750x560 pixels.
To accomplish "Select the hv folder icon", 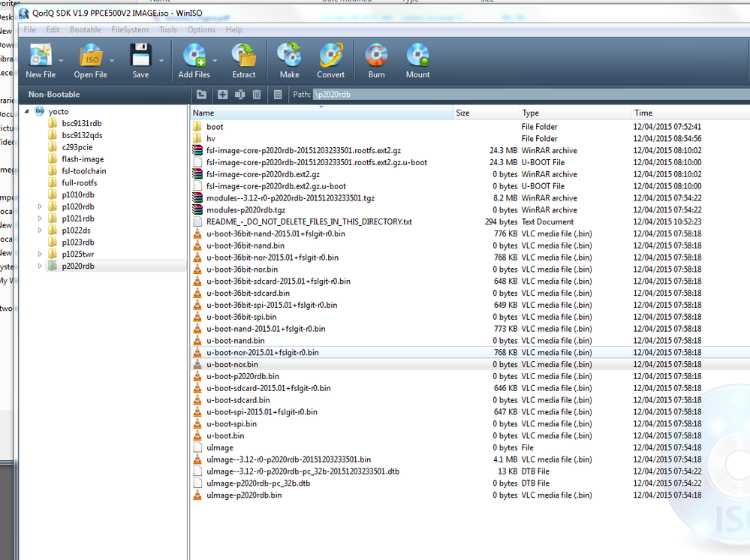I will [197, 139].
